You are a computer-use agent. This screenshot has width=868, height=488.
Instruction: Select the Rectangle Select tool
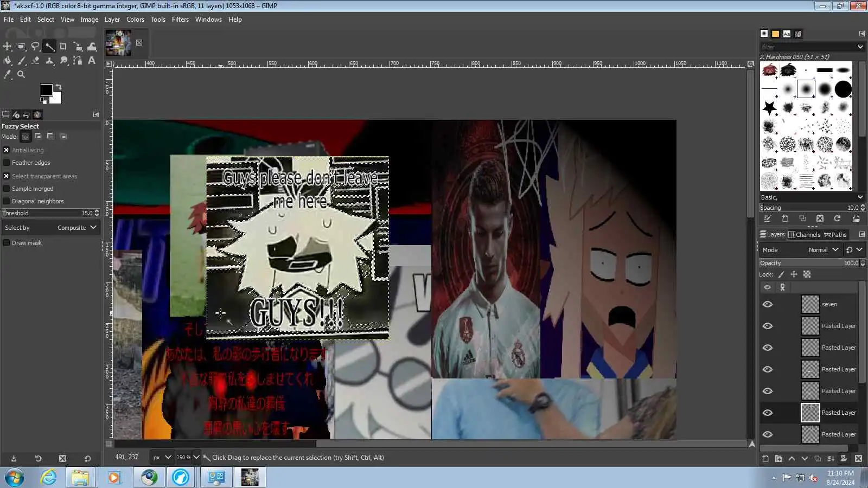pos(21,47)
